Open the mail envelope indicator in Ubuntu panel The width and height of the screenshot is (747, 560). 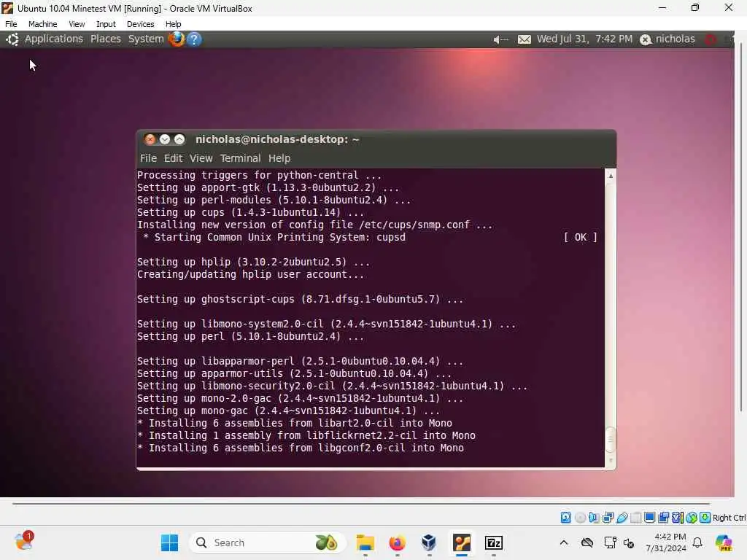pyautogui.click(x=524, y=39)
